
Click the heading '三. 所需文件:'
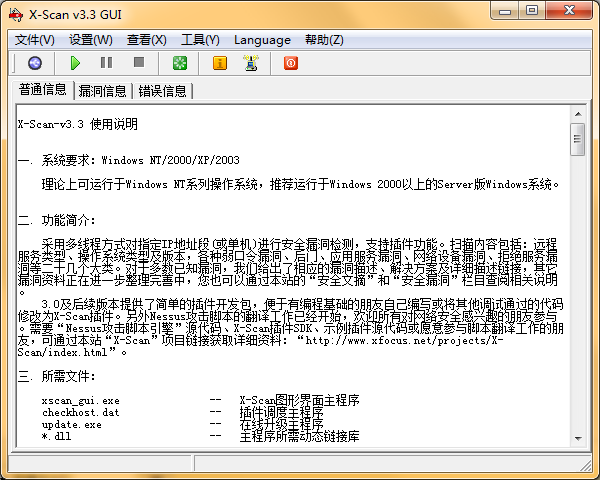pos(56,376)
